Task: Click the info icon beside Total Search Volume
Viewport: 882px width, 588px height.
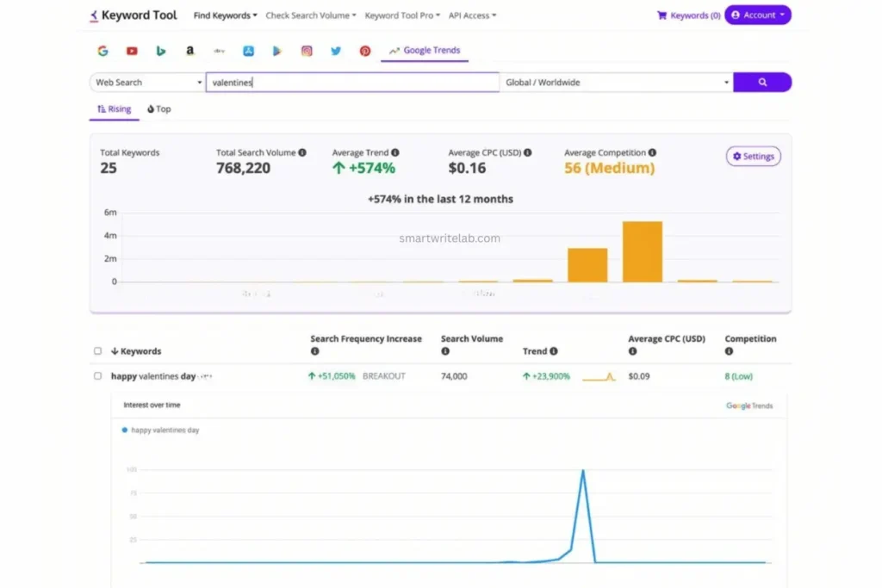Action: (302, 152)
